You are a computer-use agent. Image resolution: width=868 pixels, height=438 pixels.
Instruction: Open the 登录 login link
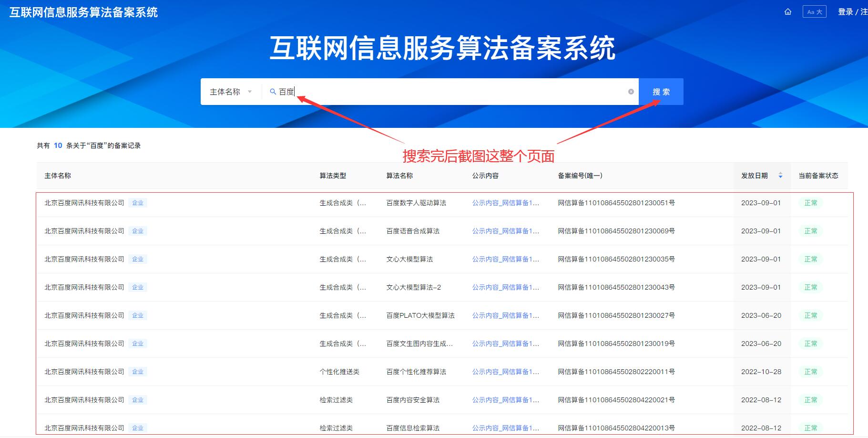pos(845,12)
